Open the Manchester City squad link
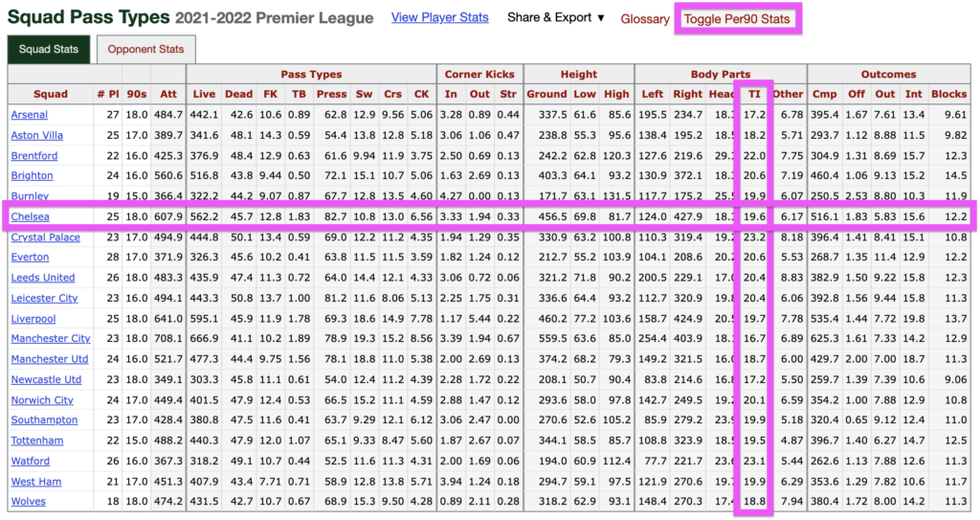This screenshot has height=520, width=980. pyautogui.click(x=51, y=339)
